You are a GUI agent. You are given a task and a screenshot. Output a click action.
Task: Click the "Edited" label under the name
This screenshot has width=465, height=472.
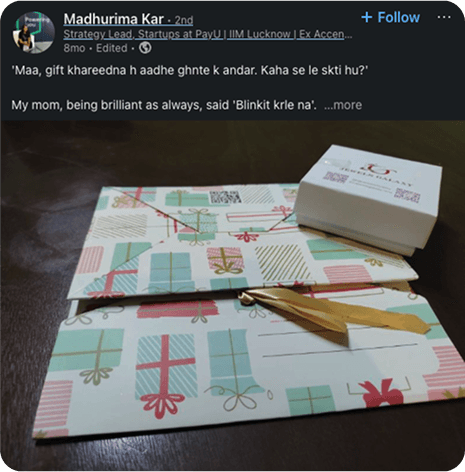tap(112, 48)
